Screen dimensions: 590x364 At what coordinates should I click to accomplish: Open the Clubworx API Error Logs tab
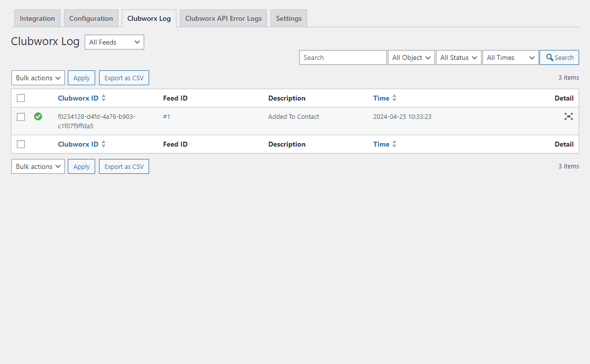pos(223,18)
